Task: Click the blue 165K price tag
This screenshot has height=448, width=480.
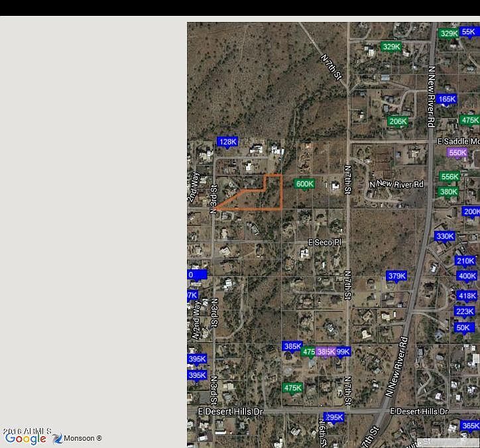Action: (447, 99)
